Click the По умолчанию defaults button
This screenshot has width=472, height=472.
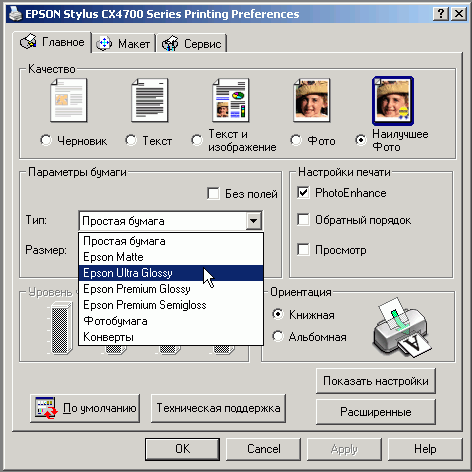tap(85, 408)
